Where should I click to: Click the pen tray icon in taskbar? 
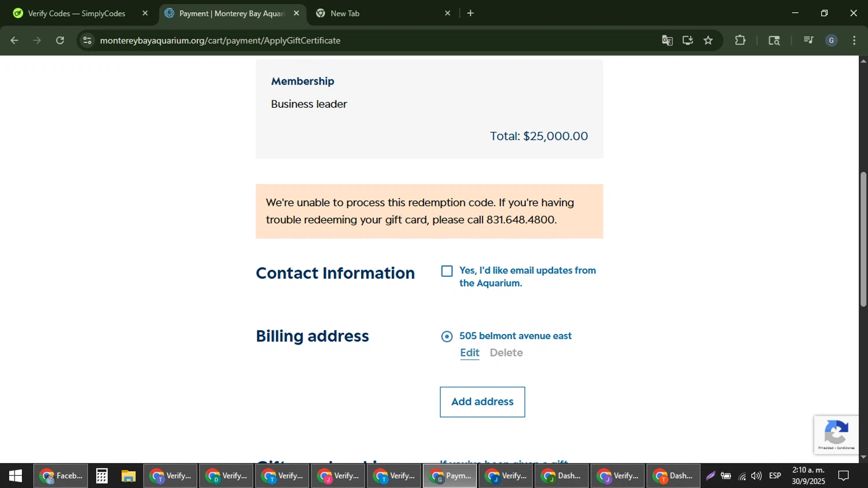click(x=711, y=476)
